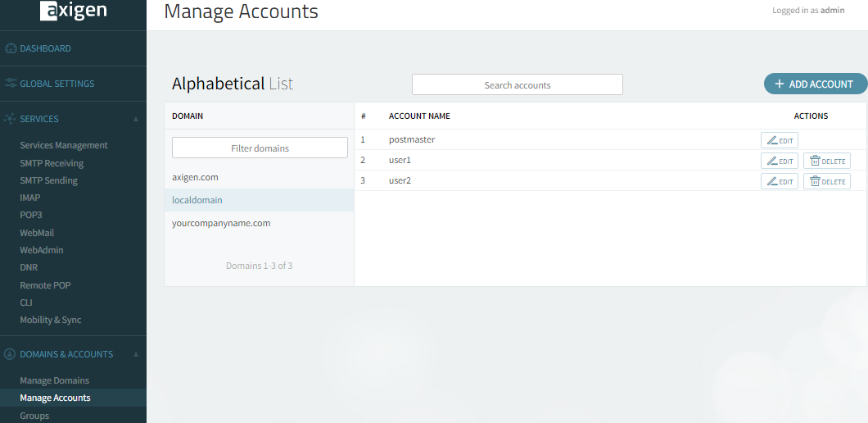Select the yourcompanyname.com domain
This screenshot has width=868, height=423.
[x=221, y=223]
